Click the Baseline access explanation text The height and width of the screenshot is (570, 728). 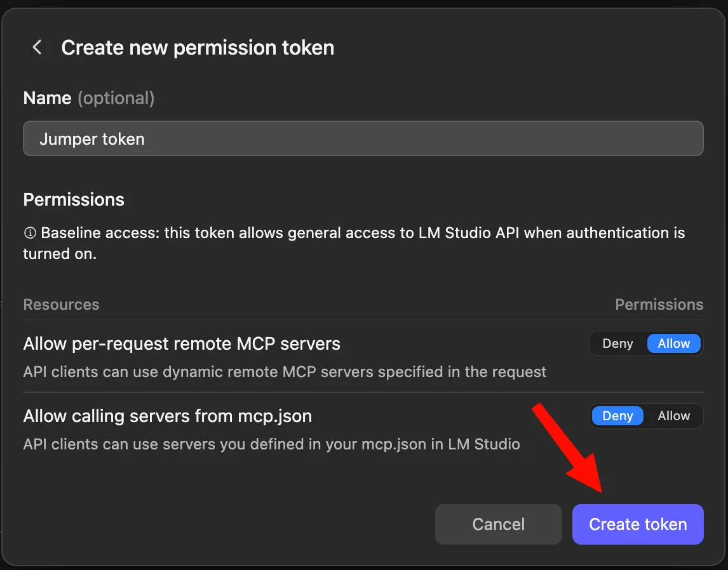354,243
